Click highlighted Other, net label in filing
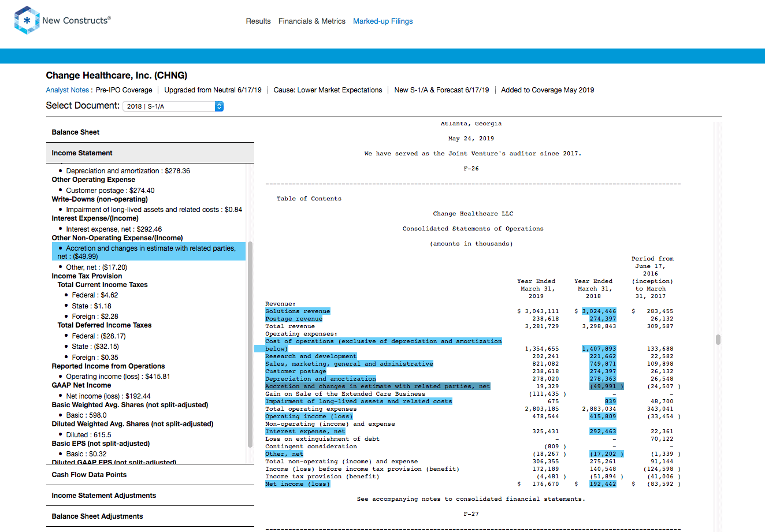765x532 pixels. 284,454
